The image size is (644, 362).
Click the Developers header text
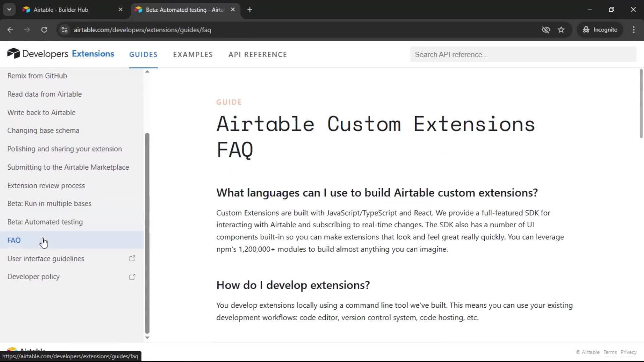click(x=45, y=54)
